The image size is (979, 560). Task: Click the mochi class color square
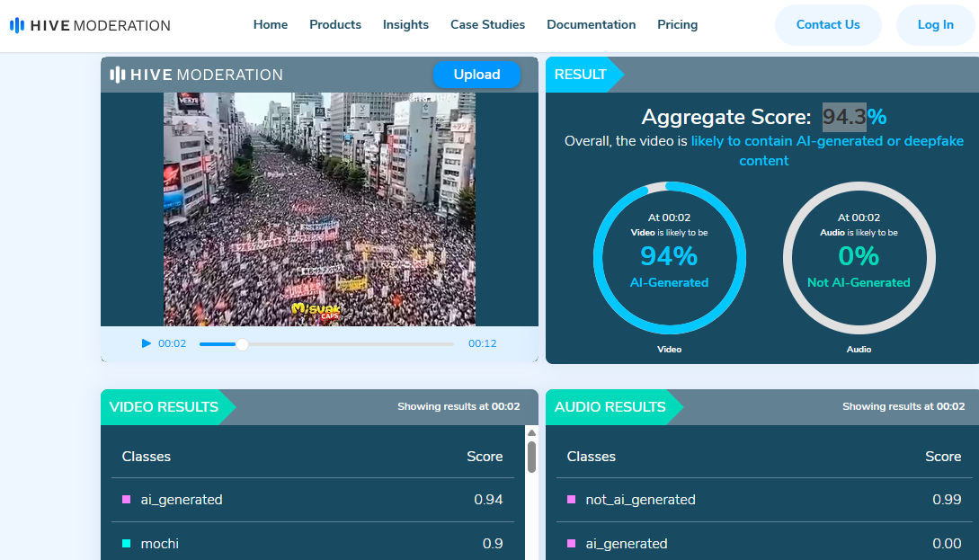pos(127,544)
